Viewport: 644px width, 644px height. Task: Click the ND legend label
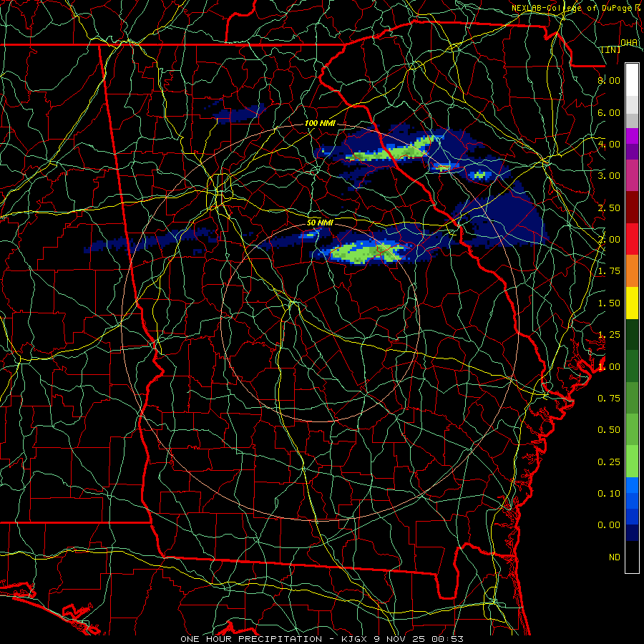coord(615,557)
